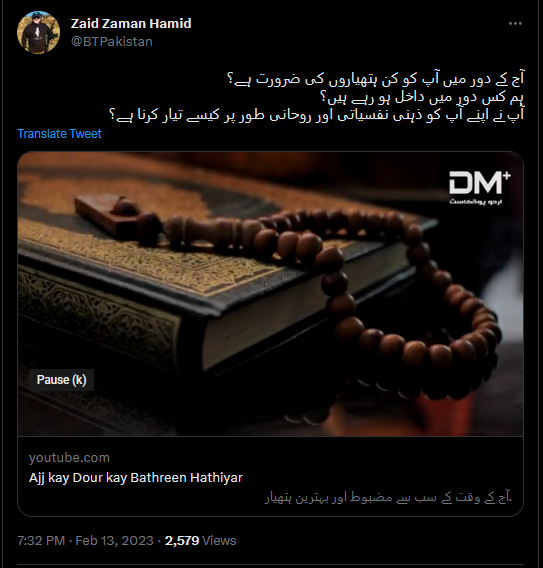The image size is (543, 568).
Task: Open the youtube.com source link
Action: 69,458
